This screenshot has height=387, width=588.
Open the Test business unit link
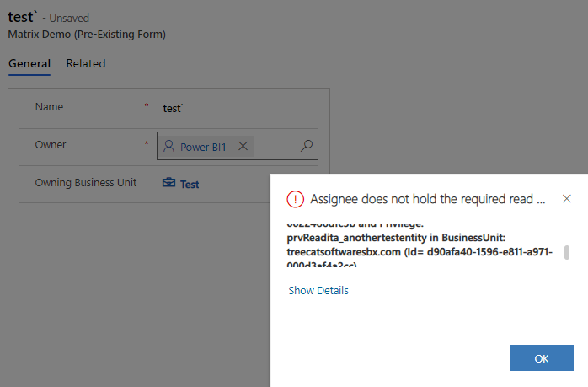click(190, 185)
